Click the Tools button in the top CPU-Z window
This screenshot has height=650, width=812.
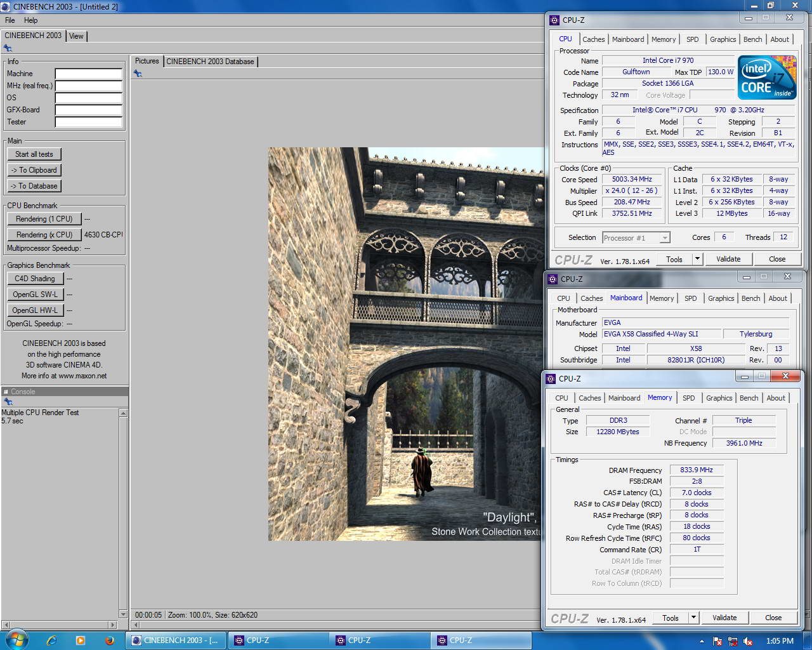pos(674,259)
